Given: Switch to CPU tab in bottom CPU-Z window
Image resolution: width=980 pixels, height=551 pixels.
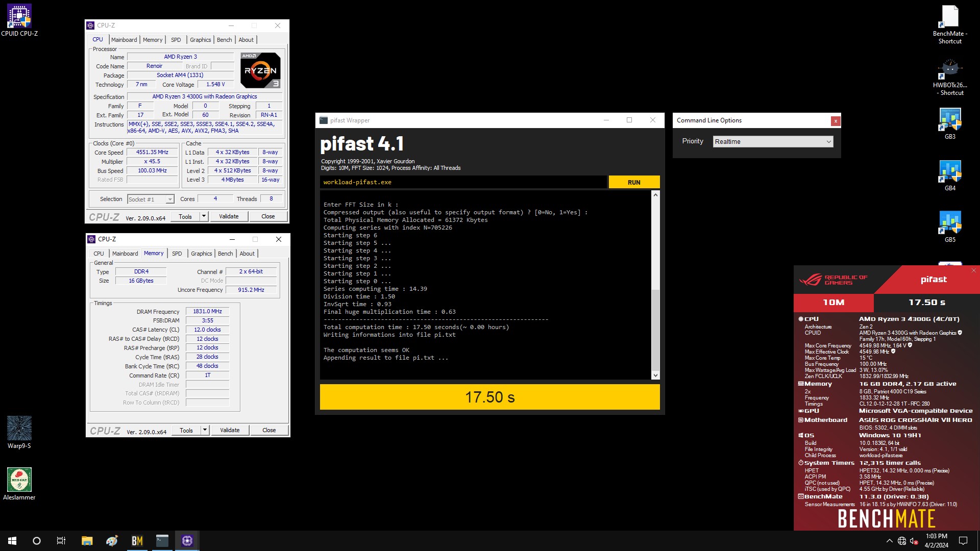Looking at the screenshot, I should tap(99, 254).
